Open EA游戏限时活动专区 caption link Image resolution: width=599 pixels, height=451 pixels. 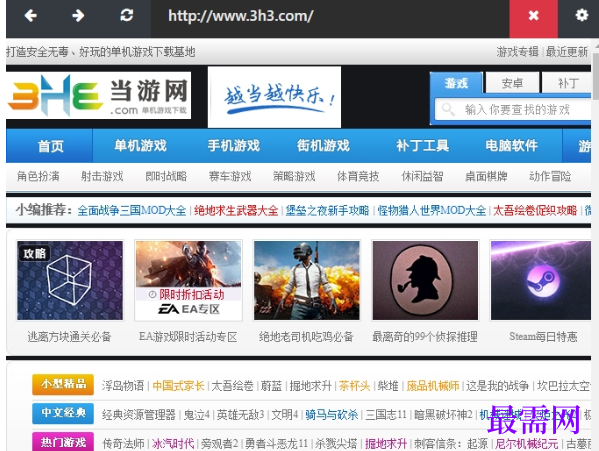[x=188, y=337]
